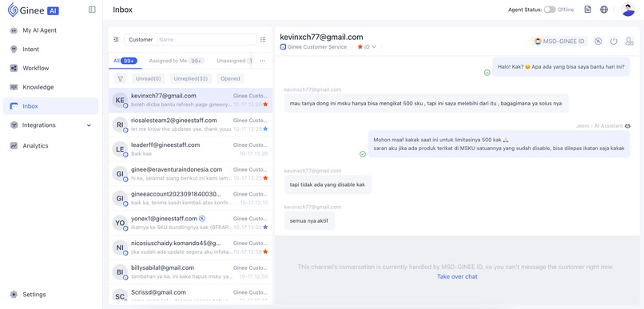
Task: Click the chat header email kevinxch77@gmail.com
Action: click(321, 37)
